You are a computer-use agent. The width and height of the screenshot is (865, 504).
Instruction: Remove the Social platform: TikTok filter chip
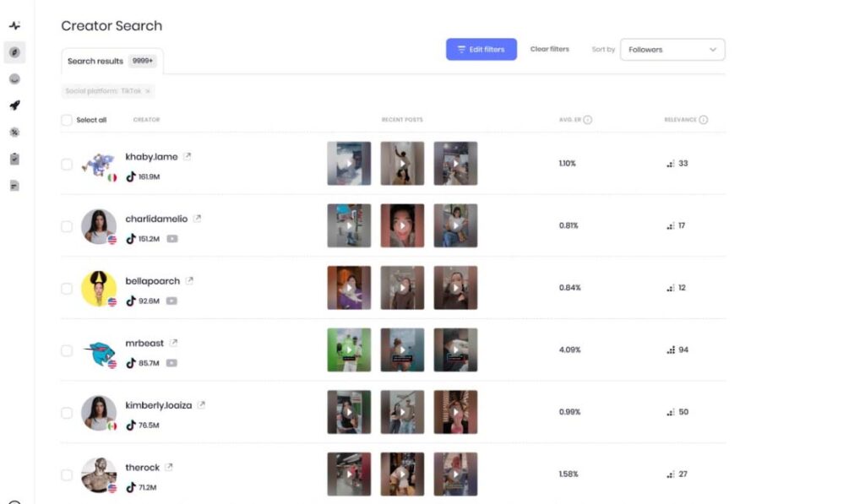(x=148, y=91)
